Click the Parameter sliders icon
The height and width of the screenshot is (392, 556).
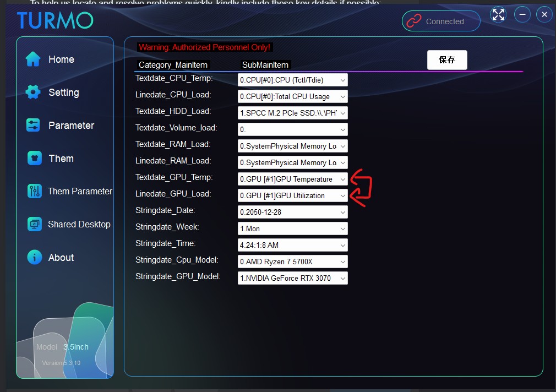33,126
